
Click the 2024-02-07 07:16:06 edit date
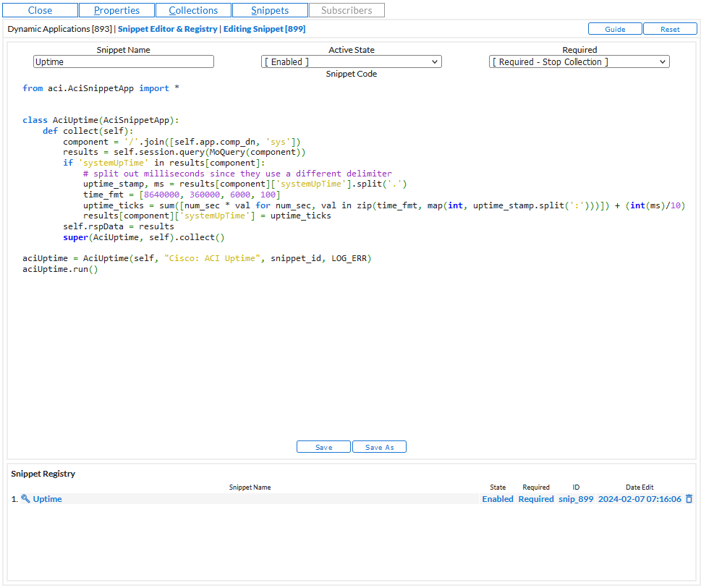[640, 499]
